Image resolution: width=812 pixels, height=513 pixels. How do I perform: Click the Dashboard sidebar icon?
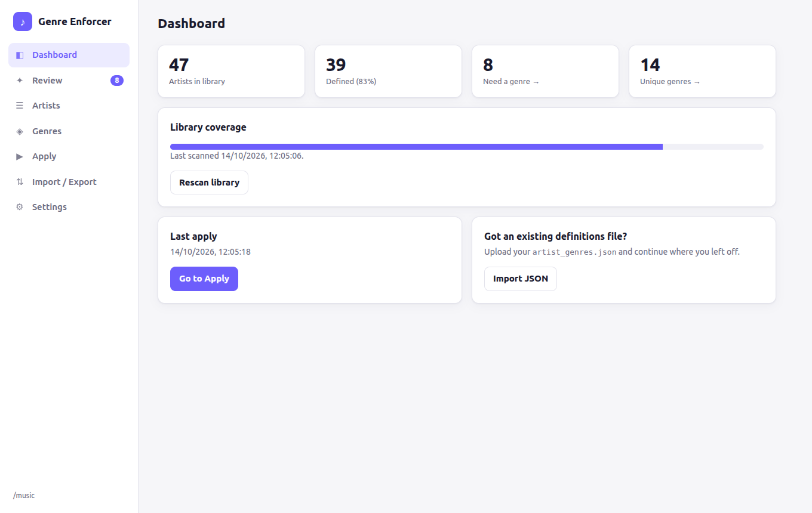tap(20, 55)
